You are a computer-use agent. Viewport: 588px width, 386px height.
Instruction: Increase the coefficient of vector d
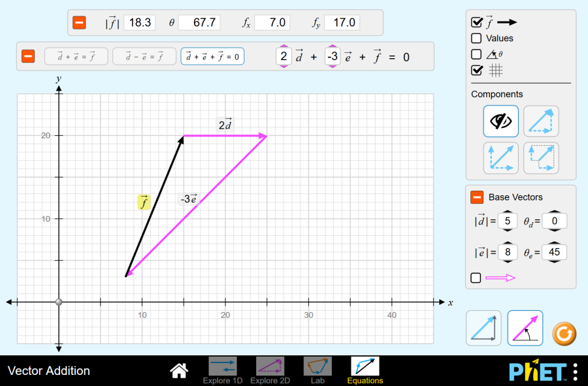(284, 46)
